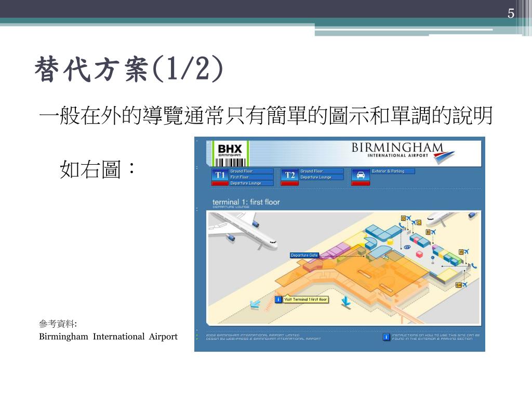Click the red bar under T2
The width and height of the screenshot is (532, 399).
pyautogui.click(x=289, y=183)
